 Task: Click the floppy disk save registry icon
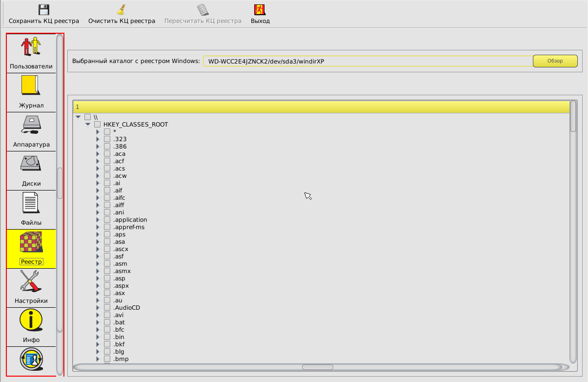44,10
